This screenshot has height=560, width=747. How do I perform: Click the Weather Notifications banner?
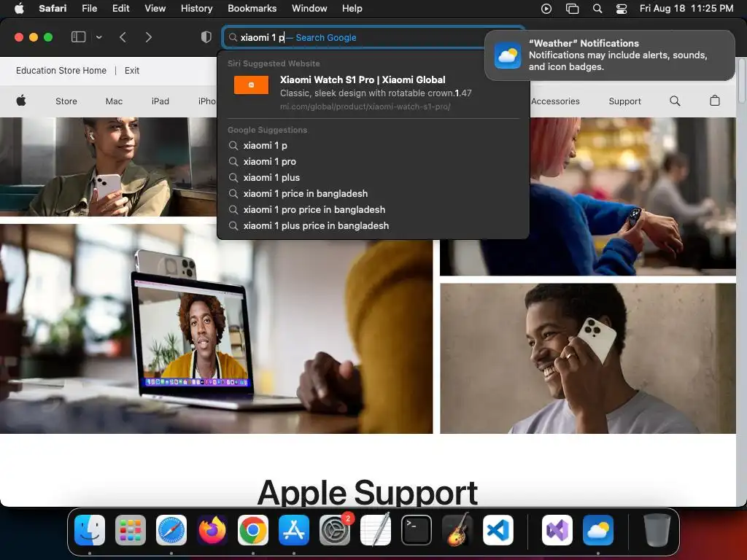coord(609,55)
